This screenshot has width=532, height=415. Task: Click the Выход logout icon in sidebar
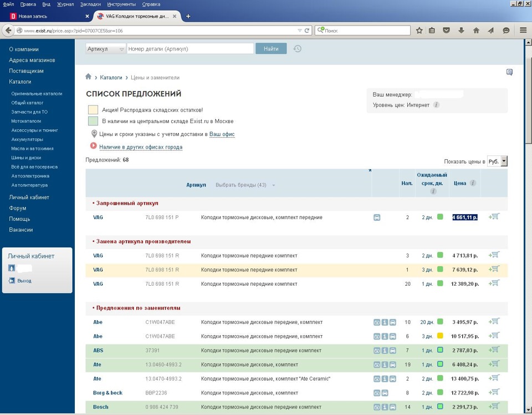coord(12,281)
